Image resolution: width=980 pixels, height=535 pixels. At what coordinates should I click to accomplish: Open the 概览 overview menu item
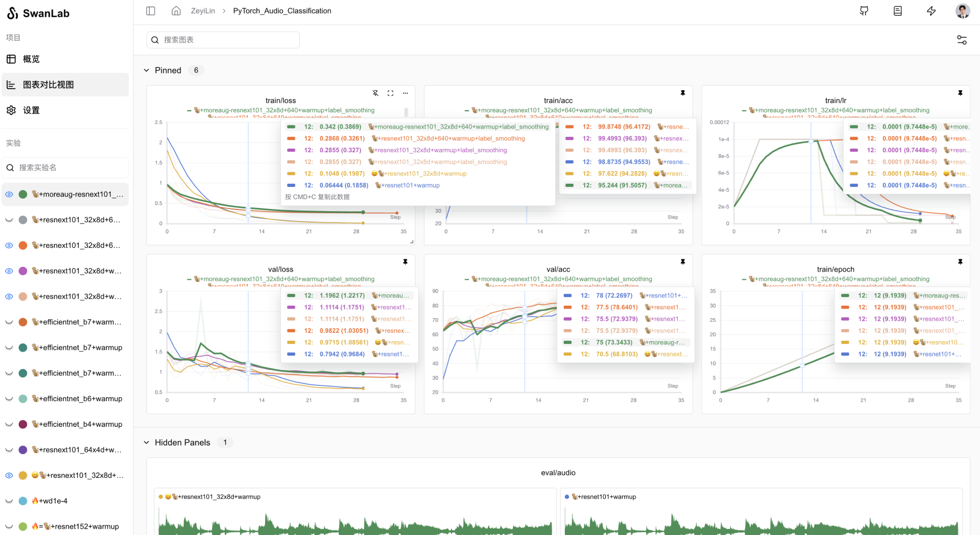point(31,59)
